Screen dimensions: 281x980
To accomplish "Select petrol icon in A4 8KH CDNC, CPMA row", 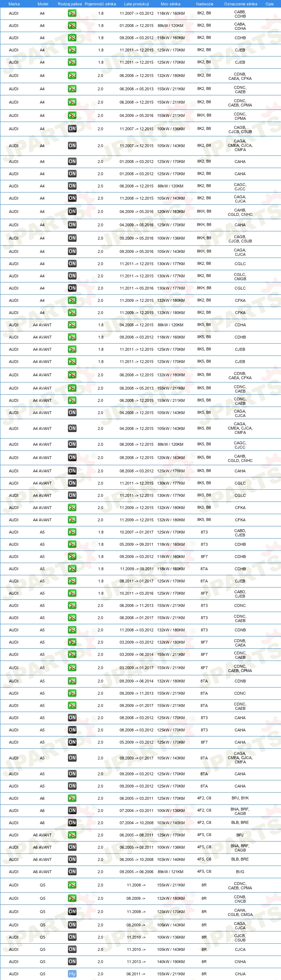I will 72,115.
